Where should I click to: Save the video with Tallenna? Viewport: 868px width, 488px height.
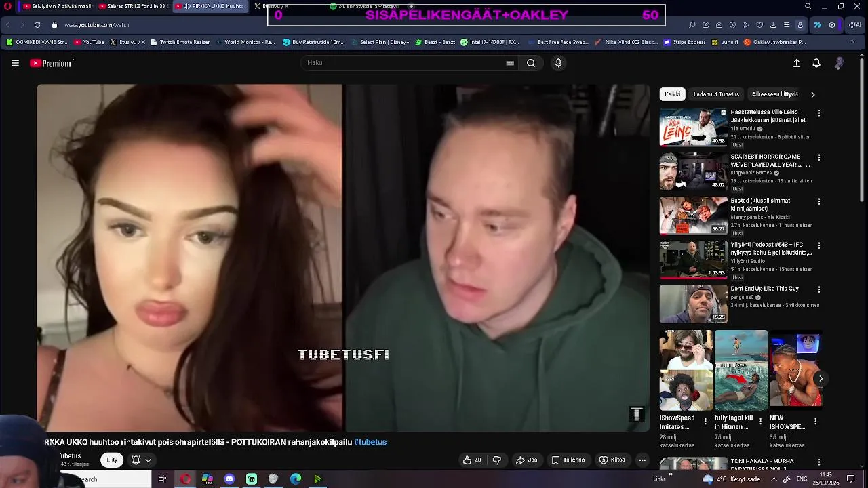pyautogui.click(x=568, y=460)
